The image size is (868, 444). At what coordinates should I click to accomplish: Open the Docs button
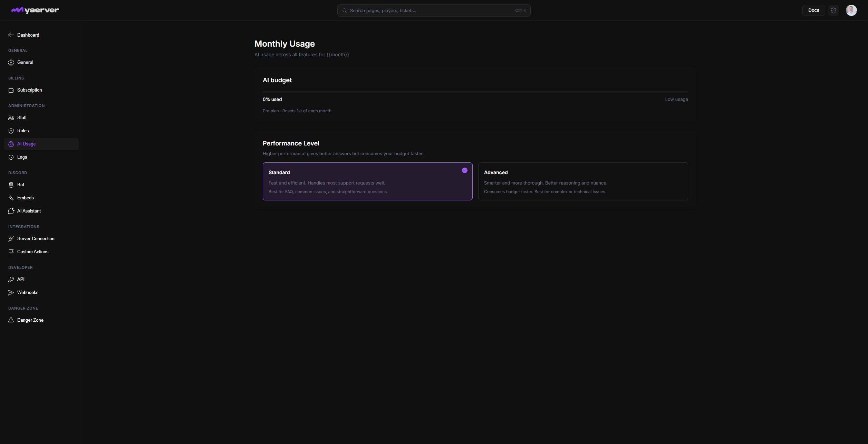point(813,10)
